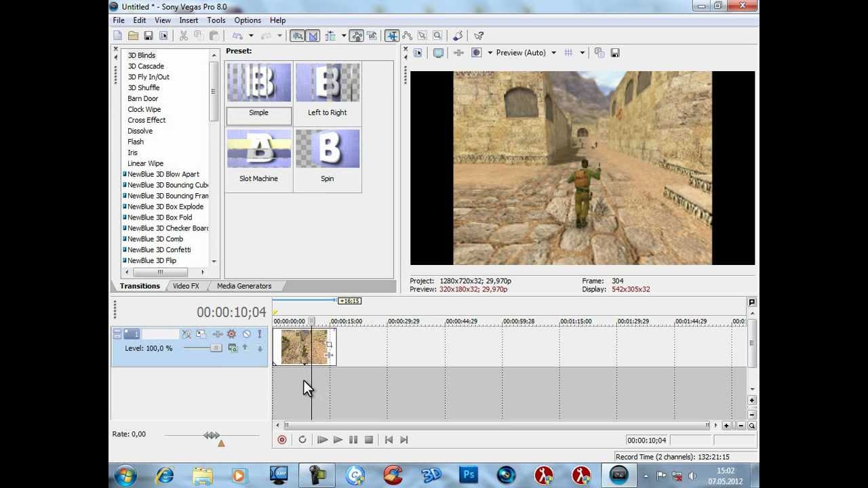Open the Edit menu

point(140,20)
